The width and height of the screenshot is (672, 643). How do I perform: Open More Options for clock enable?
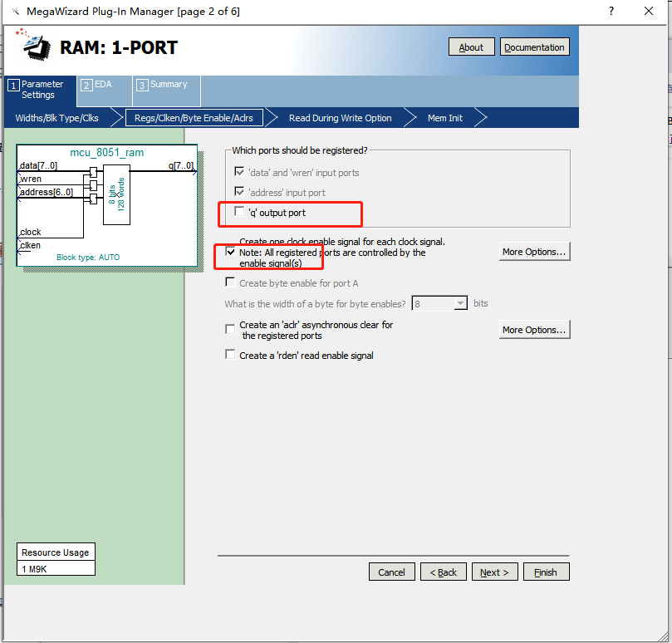click(x=534, y=252)
